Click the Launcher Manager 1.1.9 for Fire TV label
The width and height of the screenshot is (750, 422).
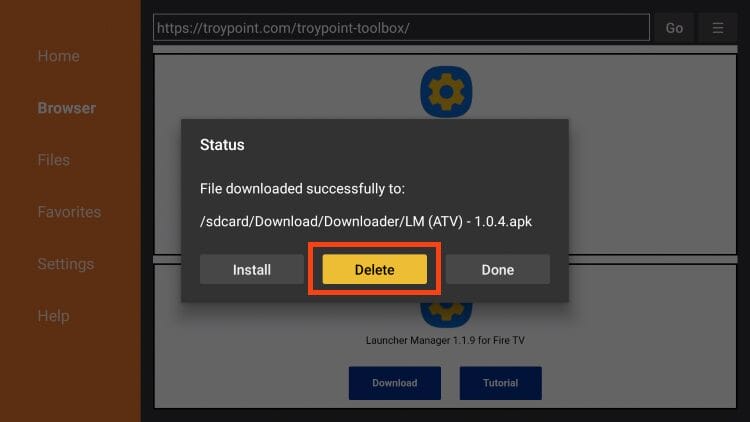point(445,340)
